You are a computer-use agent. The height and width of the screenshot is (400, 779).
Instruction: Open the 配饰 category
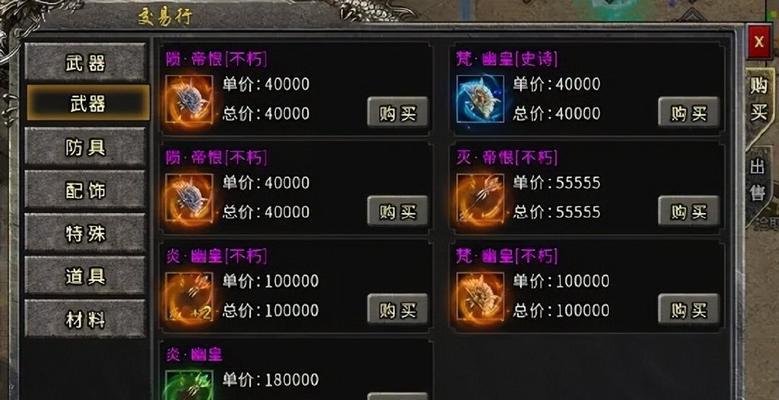tap(85, 190)
